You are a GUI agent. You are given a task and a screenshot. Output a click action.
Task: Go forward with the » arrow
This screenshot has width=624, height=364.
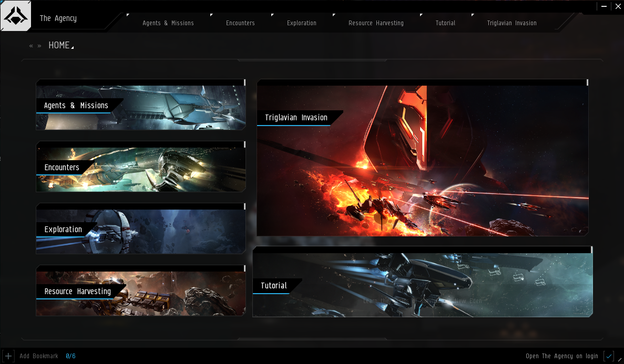click(39, 46)
